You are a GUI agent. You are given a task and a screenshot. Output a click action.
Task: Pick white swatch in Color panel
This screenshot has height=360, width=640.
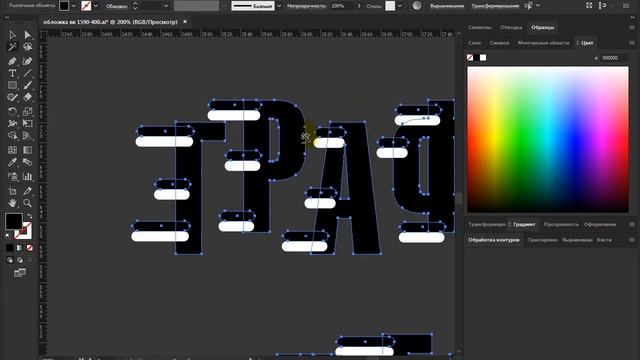[x=483, y=58]
